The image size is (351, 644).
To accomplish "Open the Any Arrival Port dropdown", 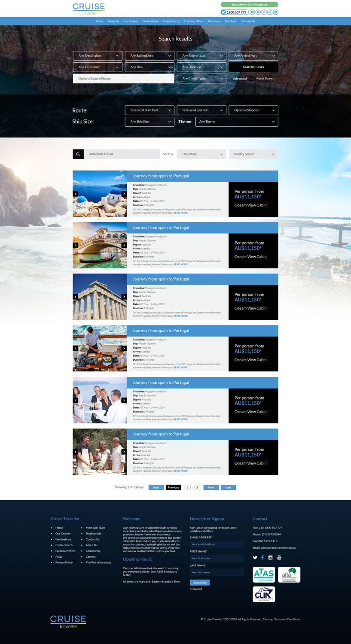I will coord(253,55).
